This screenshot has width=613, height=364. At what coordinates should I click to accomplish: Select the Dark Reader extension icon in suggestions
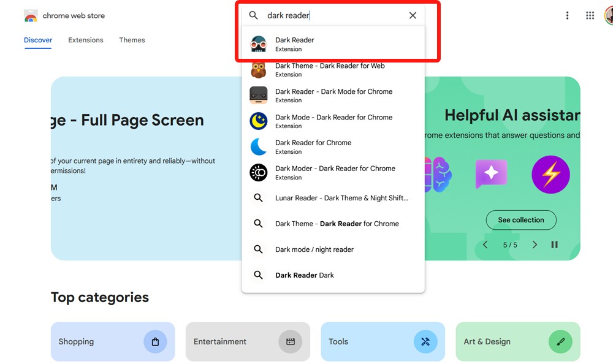pyautogui.click(x=258, y=44)
